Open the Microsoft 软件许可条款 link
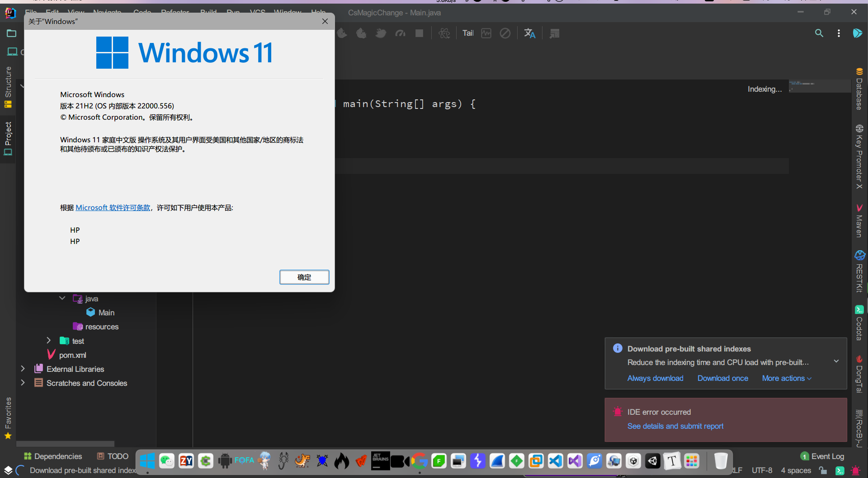868x478 pixels. pyautogui.click(x=113, y=207)
